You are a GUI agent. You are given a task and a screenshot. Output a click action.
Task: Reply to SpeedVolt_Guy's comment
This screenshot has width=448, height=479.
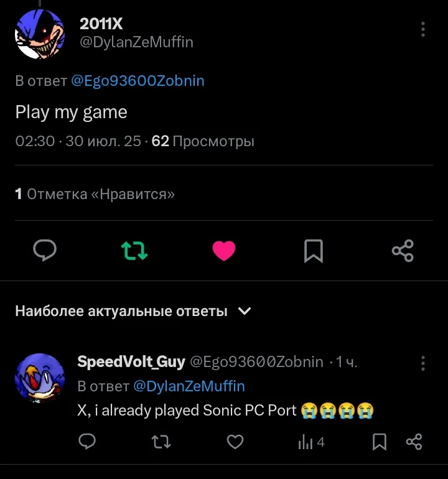[x=88, y=442]
